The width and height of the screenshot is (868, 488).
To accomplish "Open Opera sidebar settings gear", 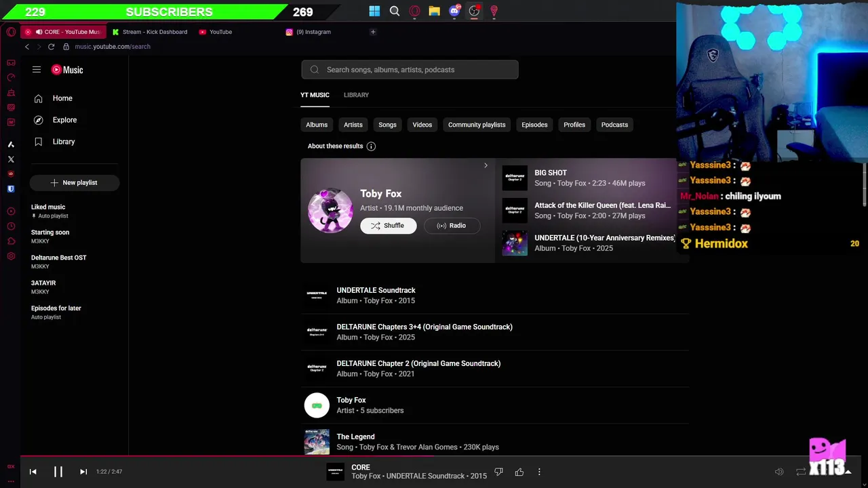I will 11,256.
